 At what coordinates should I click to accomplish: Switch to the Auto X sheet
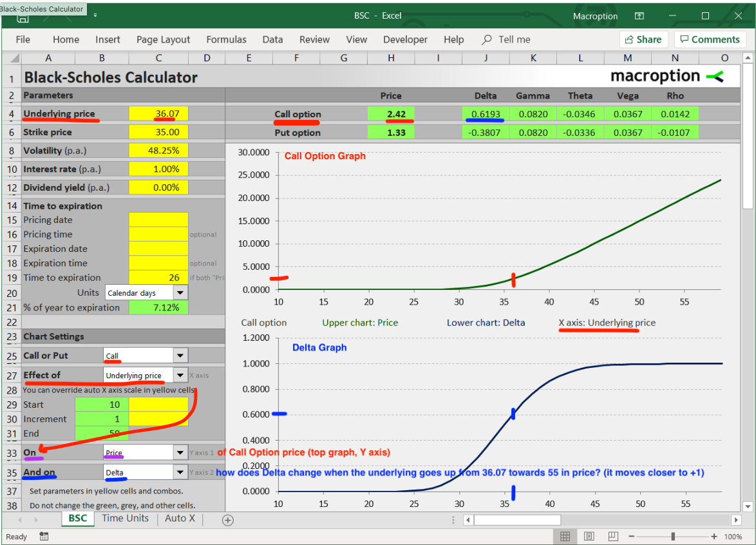tap(180, 519)
